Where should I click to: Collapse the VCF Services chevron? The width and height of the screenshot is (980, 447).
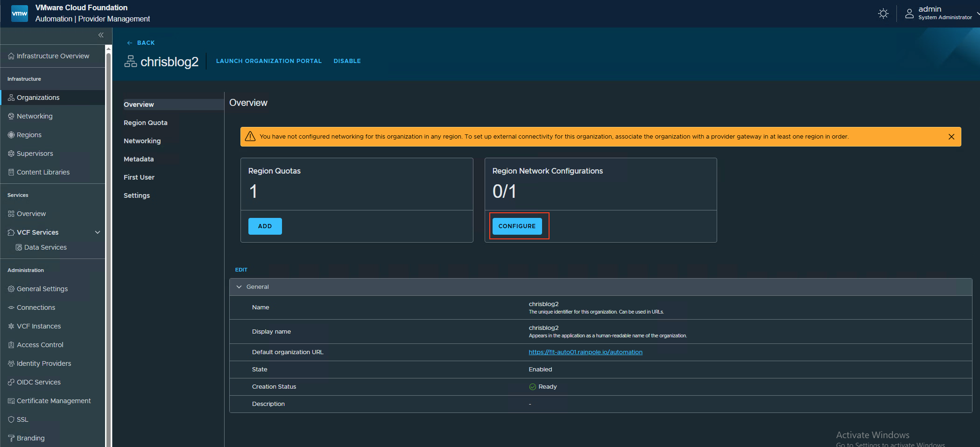(x=98, y=232)
